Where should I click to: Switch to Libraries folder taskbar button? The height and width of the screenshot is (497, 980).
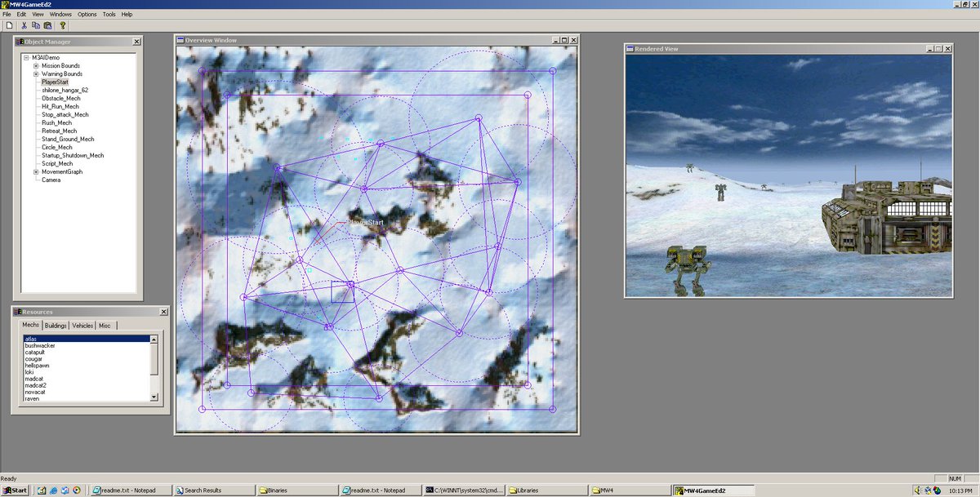(546, 490)
